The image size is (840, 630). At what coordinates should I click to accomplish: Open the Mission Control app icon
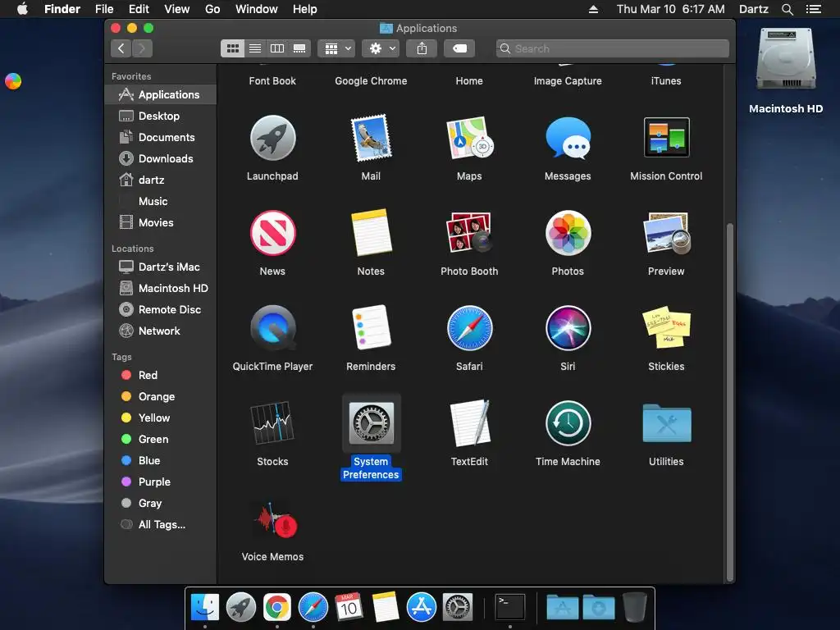666,137
